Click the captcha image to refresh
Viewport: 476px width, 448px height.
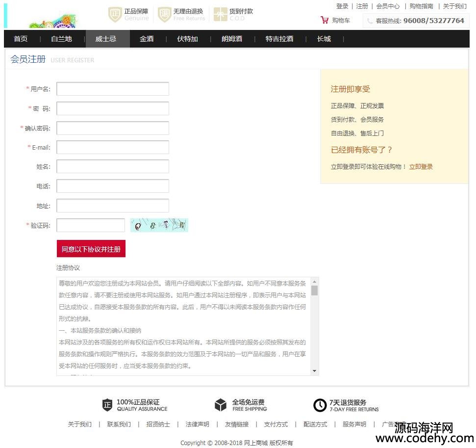coord(159,225)
